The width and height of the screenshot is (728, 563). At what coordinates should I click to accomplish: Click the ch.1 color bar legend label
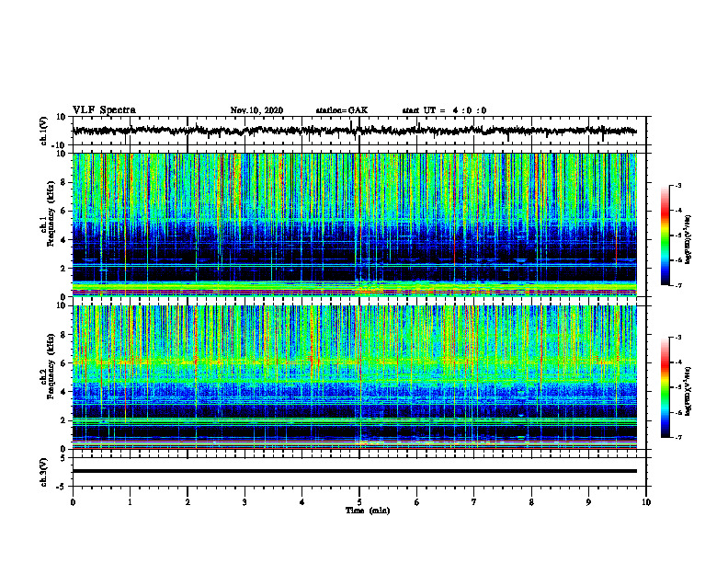688,240
